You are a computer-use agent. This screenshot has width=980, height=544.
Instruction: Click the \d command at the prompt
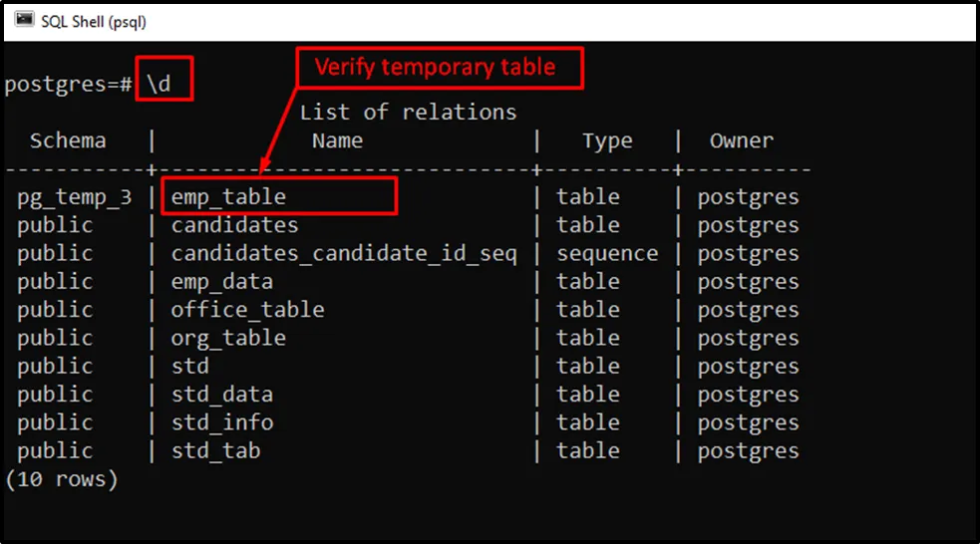(159, 84)
